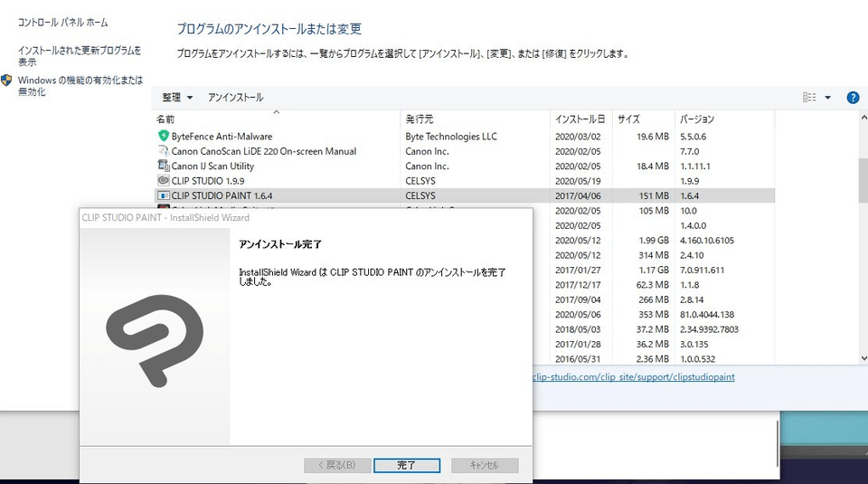Image resolution: width=868 pixels, height=484 pixels.
Task: Click the view layout icon in toolbar
Action: click(x=809, y=98)
